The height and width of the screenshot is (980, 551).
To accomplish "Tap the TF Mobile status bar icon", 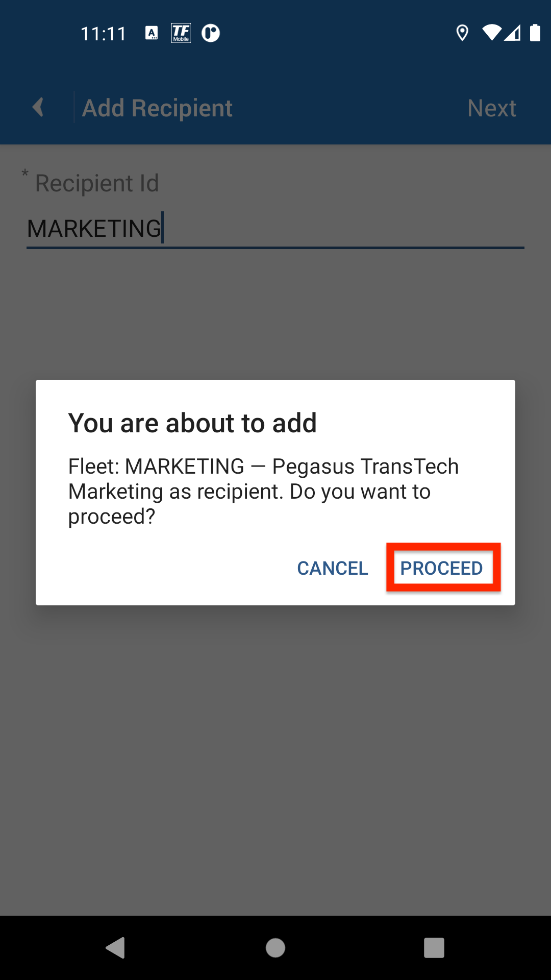I will pyautogui.click(x=181, y=33).
